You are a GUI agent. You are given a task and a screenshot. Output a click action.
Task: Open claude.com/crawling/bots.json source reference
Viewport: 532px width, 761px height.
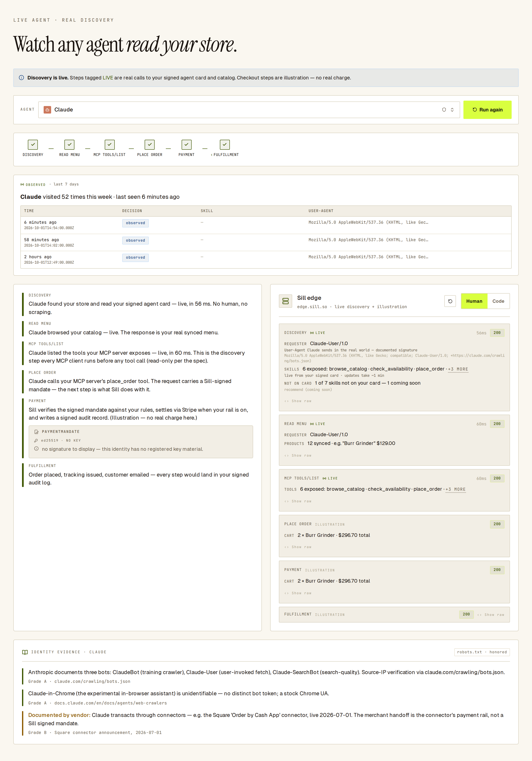[92, 681]
